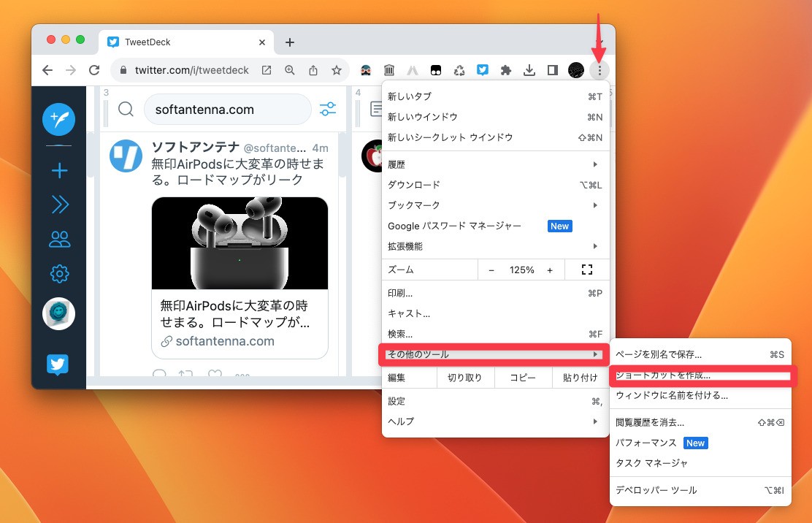Viewport: 812px width, 523px height.
Task: Click the fullscreen icon beside zoom controls
Action: pyautogui.click(x=587, y=270)
